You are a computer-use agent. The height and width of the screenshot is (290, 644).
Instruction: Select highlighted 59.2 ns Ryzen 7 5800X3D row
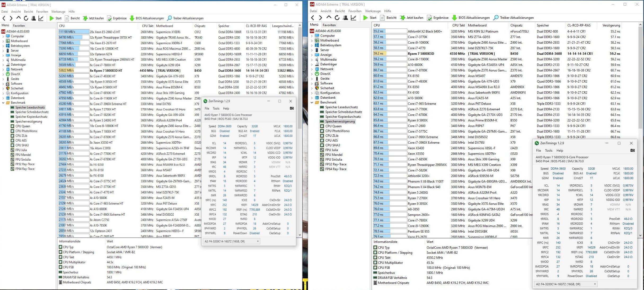497,54
